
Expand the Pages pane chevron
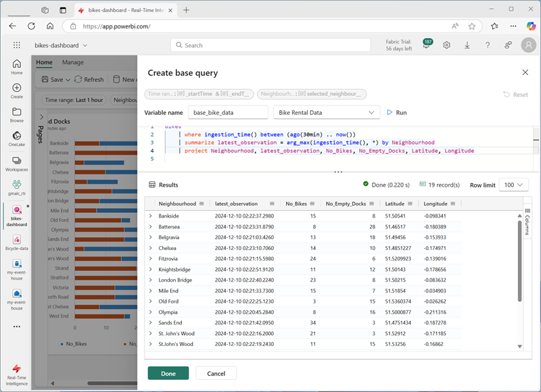tap(41, 116)
